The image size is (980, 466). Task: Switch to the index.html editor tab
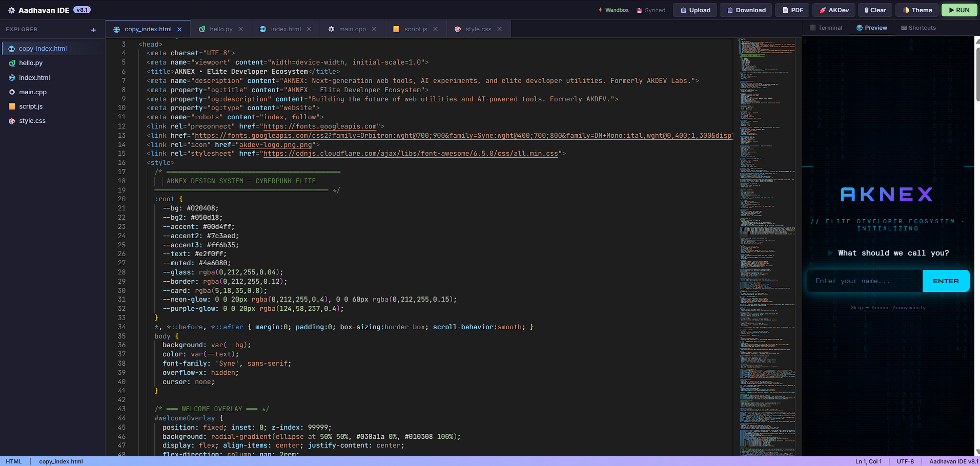click(x=285, y=29)
